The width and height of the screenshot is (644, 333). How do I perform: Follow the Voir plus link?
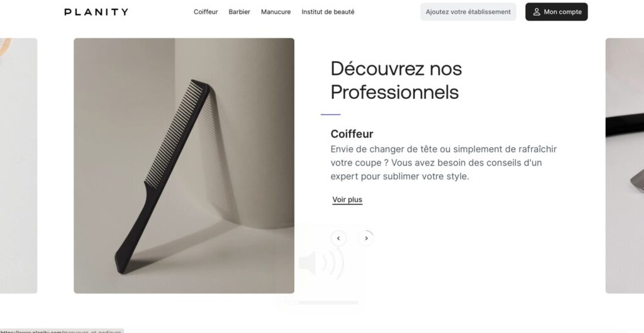(x=347, y=200)
